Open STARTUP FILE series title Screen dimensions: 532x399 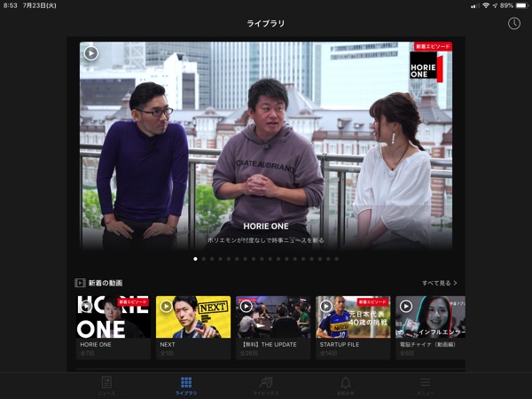click(341, 343)
